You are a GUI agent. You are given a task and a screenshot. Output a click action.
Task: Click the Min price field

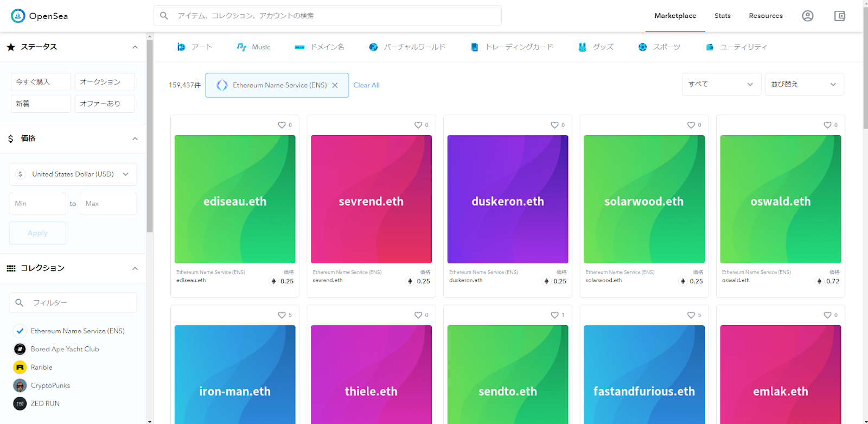coord(37,204)
